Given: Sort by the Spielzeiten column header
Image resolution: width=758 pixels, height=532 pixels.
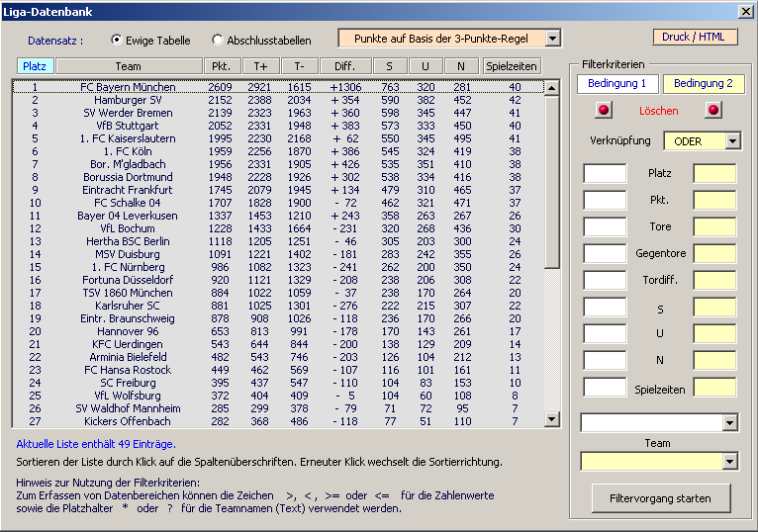Looking at the screenshot, I should [x=512, y=66].
